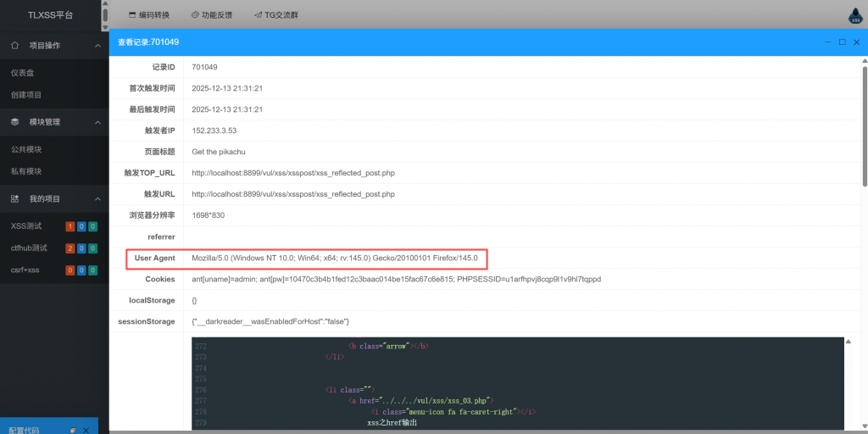Click the TG交流群 paper plane icon
The image size is (868, 434).
tap(258, 15)
